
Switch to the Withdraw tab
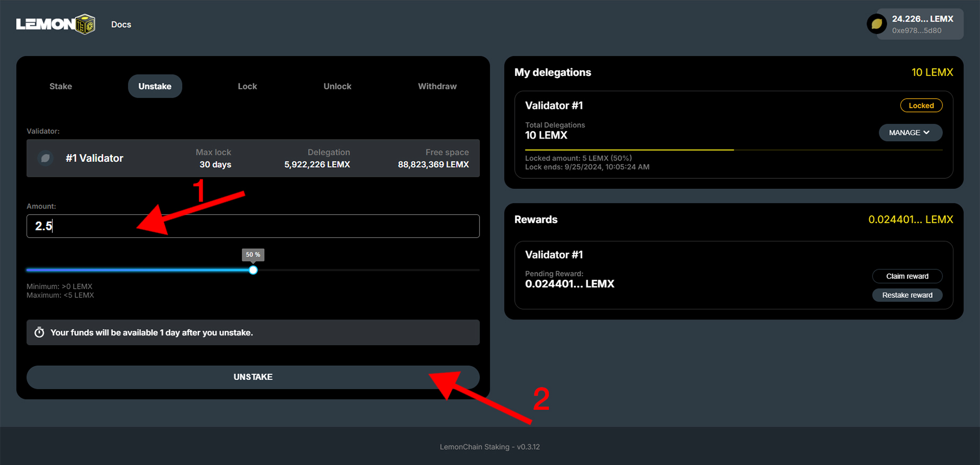point(437,86)
